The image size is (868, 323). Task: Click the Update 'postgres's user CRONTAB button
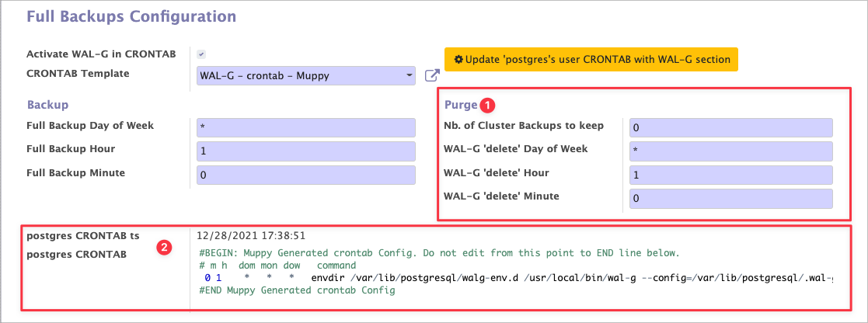(591, 60)
